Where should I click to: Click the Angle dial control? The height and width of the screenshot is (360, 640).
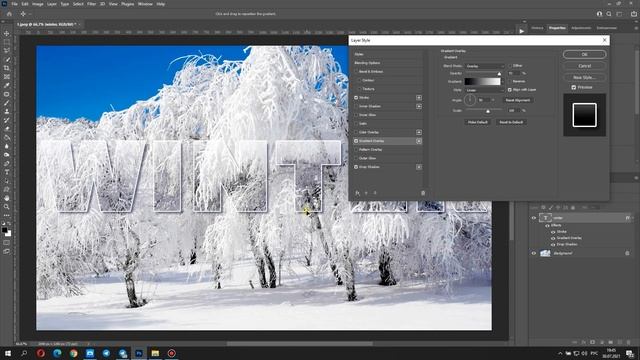(x=470, y=100)
